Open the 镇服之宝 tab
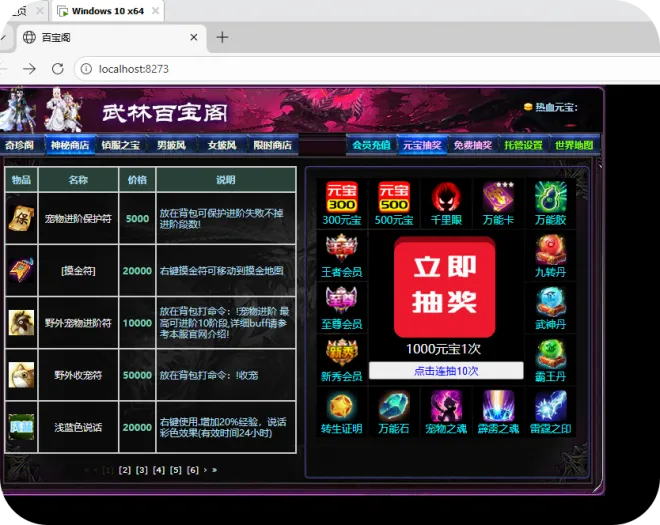The width and height of the screenshot is (660, 525). pos(121,145)
